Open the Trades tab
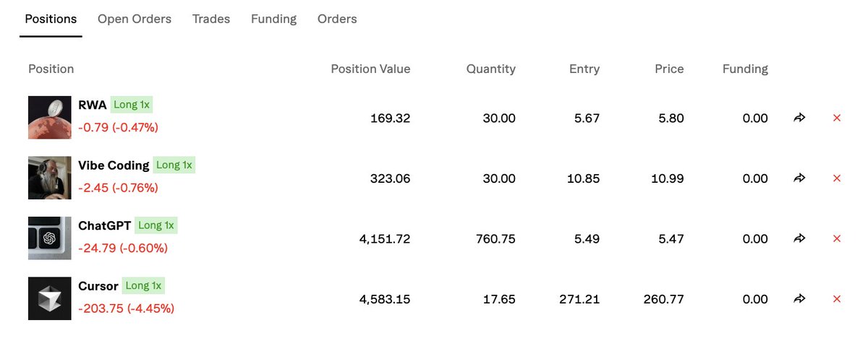This screenshot has width=868, height=354. [211, 19]
